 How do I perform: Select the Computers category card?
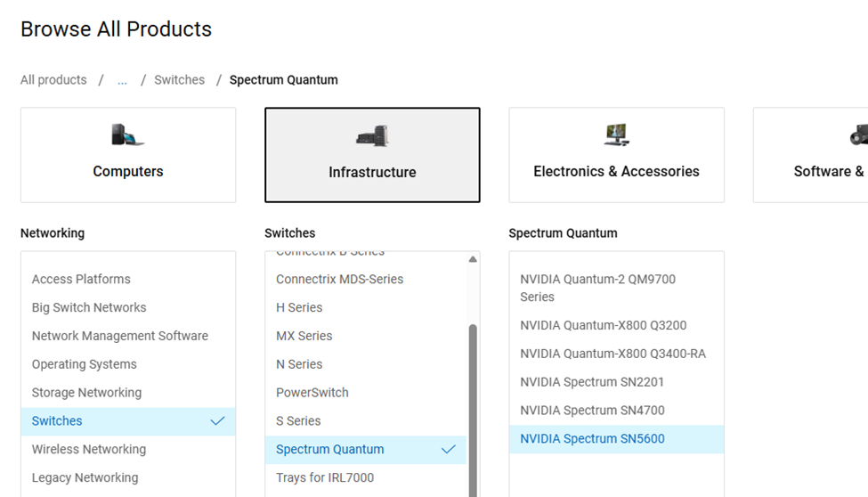[128, 156]
